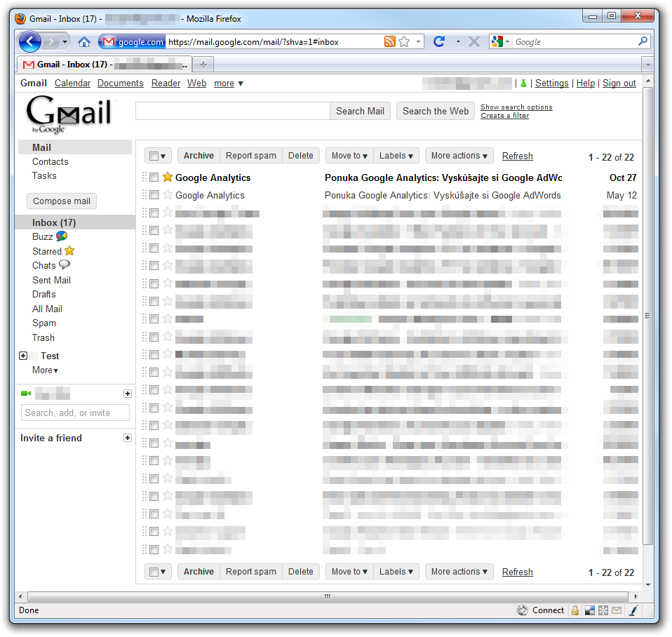Tick the checkbox for the May 12 email
Screen dimensions: 672x637
(154, 195)
